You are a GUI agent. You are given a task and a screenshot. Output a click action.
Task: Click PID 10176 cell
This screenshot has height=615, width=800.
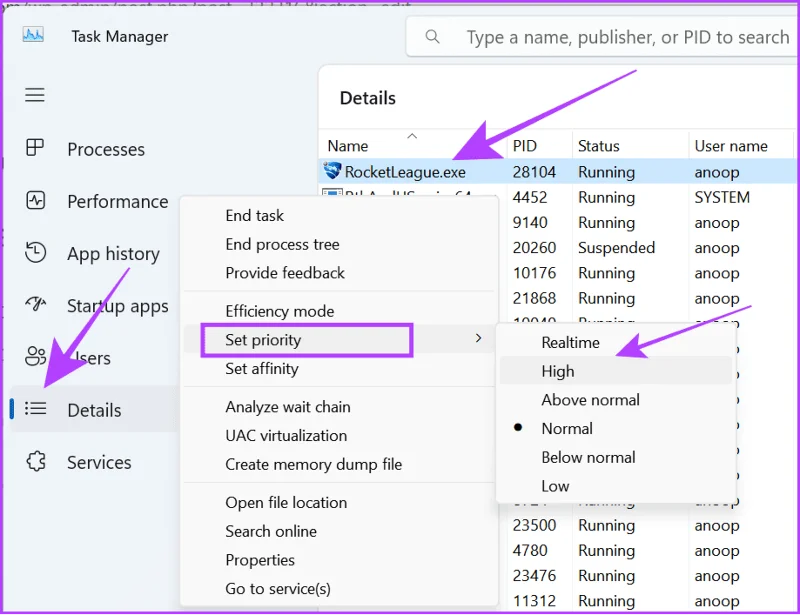click(x=534, y=273)
